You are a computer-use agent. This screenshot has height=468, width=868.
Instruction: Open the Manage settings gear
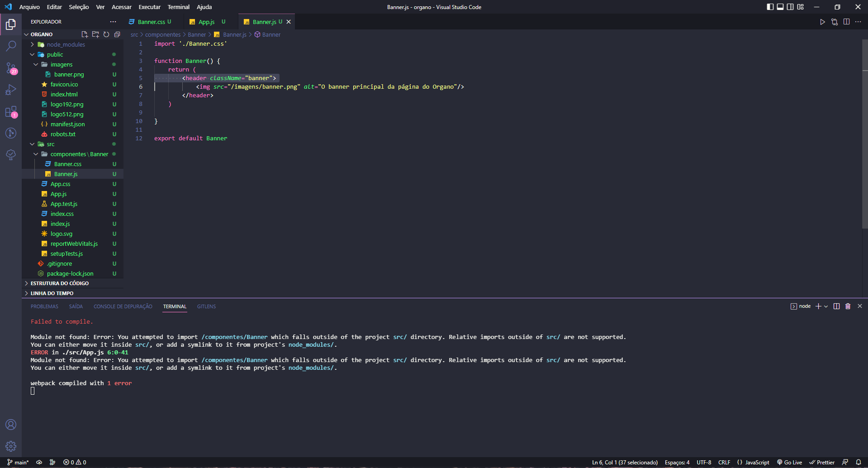11,446
